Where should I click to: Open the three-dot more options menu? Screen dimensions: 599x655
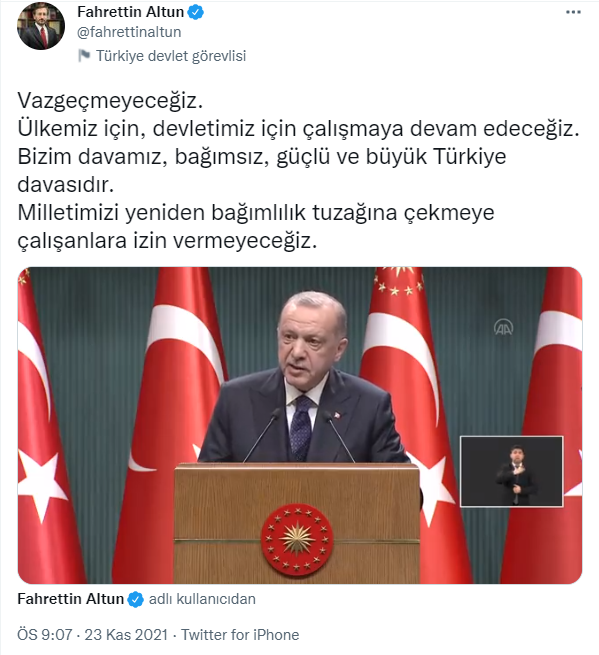[573, 12]
